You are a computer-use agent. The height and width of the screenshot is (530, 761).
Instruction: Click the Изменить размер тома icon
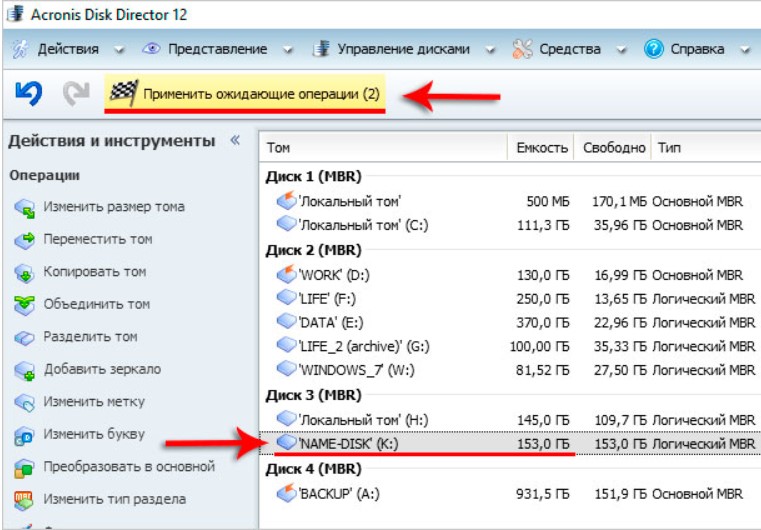click(24, 208)
